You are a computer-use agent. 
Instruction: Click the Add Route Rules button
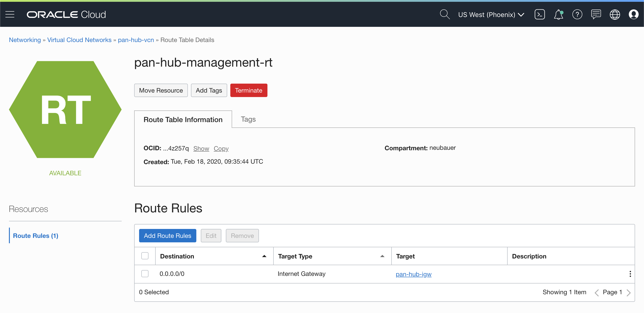(x=167, y=235)
